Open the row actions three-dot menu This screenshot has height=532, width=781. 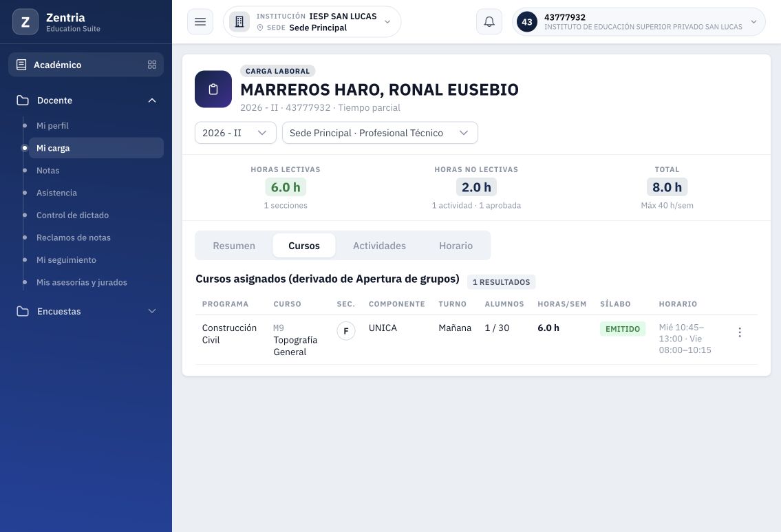(740, 332)
